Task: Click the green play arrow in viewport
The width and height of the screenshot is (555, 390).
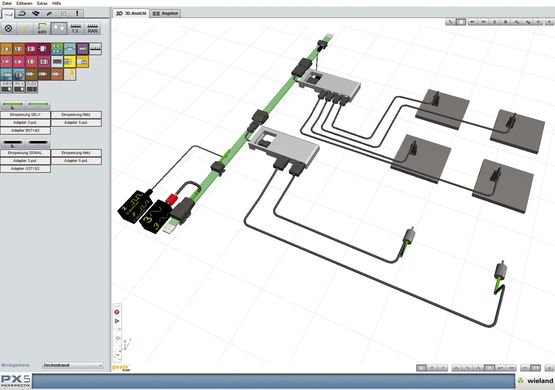Action: coord(117,321)
